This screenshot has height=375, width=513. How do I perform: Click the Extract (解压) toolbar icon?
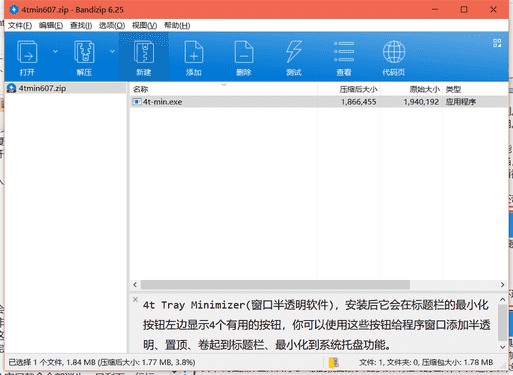point(84,52)
